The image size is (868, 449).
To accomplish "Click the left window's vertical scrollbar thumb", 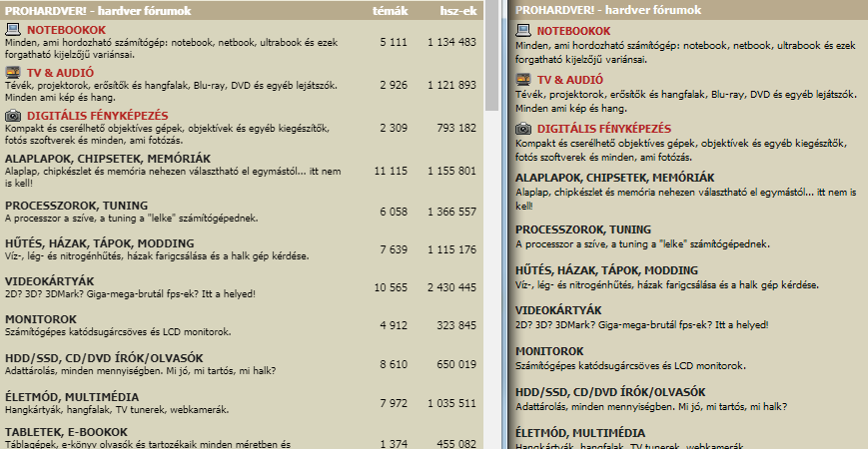I will [491, 55].
